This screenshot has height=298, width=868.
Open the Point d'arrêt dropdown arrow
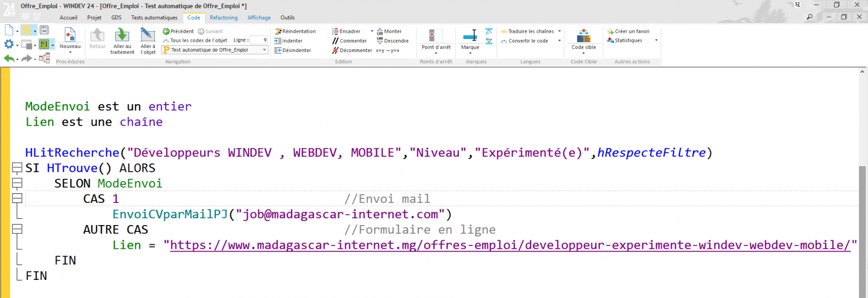point(436,54)
